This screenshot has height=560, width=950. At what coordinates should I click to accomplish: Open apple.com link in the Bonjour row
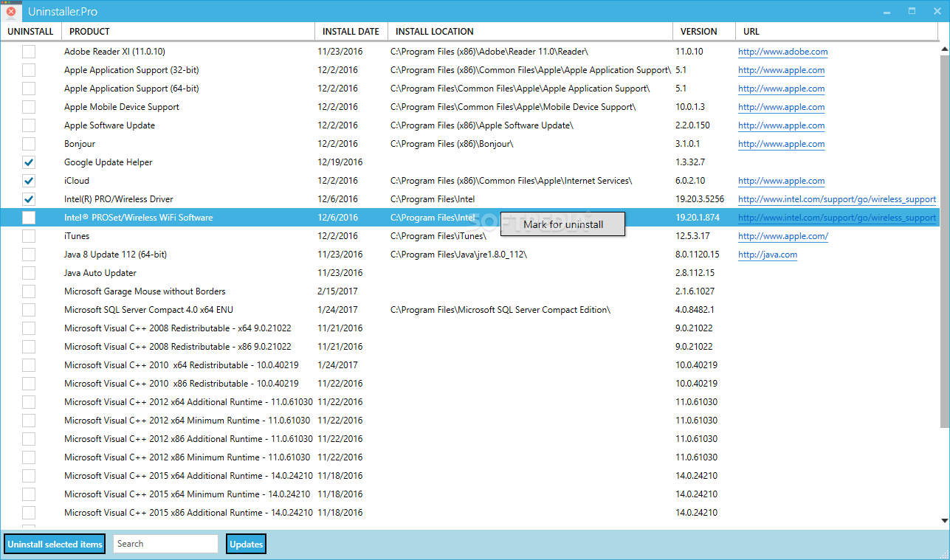coord(781,144)
